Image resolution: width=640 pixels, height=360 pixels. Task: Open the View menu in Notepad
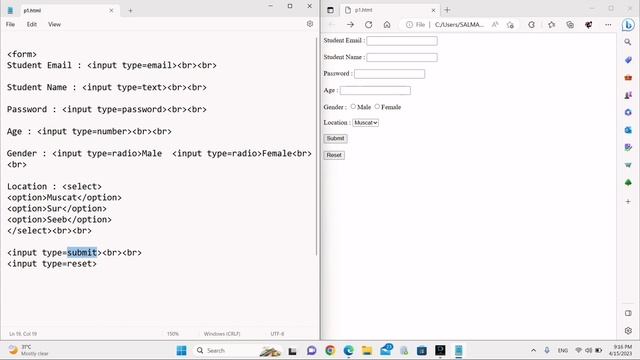[54, 24]
